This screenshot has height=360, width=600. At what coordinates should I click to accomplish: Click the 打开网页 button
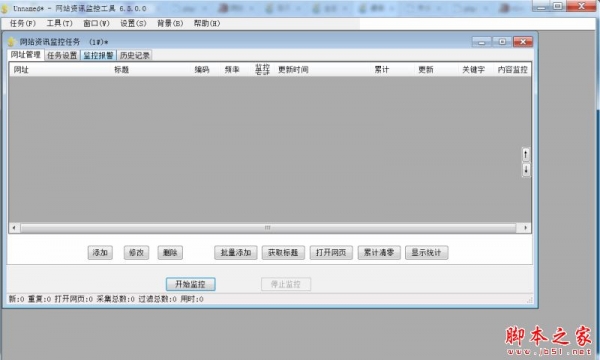coord(331,252)
